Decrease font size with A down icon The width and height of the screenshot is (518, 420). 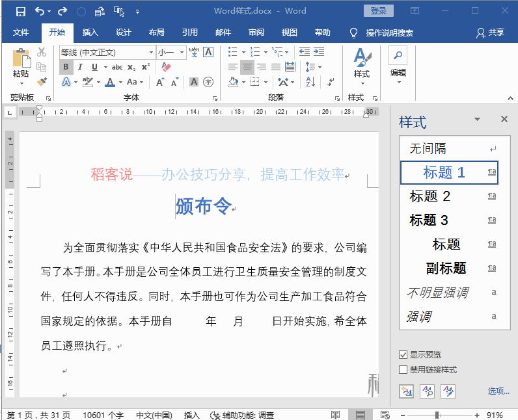click(x=175, y=82)
